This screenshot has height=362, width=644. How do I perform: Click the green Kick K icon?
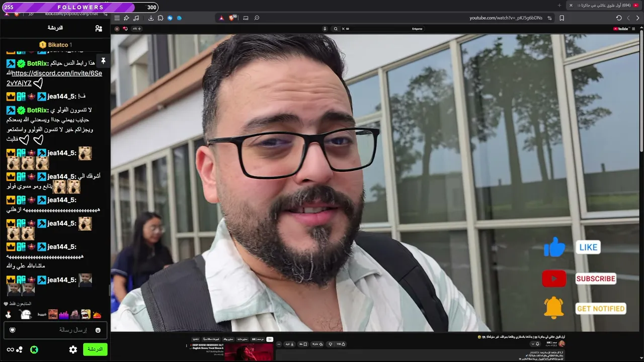(x=34, y=349)
